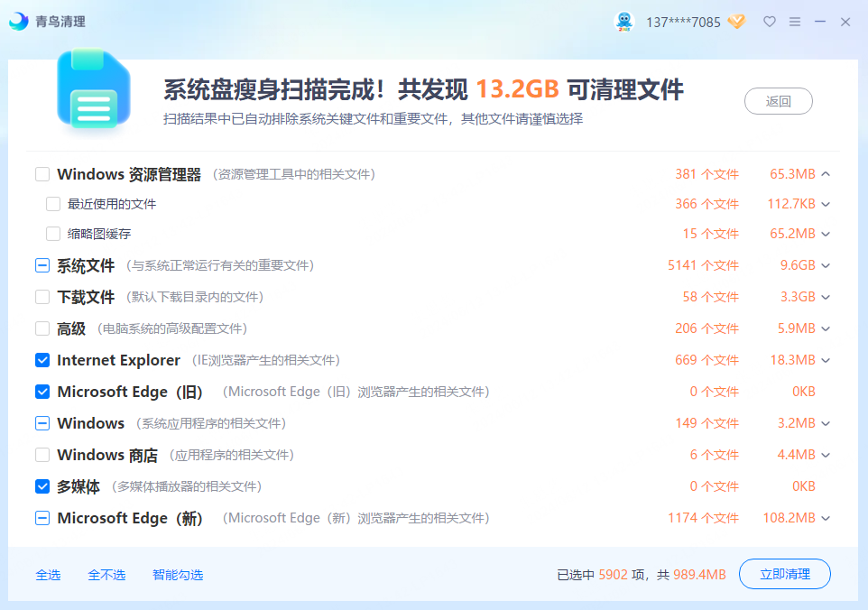Click the 989.4MB selected size text
The width and height of the screenshot is (868, 610).
pos(699,575)
